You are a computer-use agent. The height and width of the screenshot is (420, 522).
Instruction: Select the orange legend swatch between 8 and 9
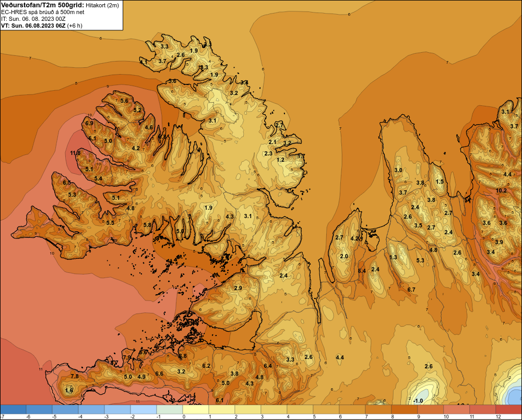(x=405, y=410)
